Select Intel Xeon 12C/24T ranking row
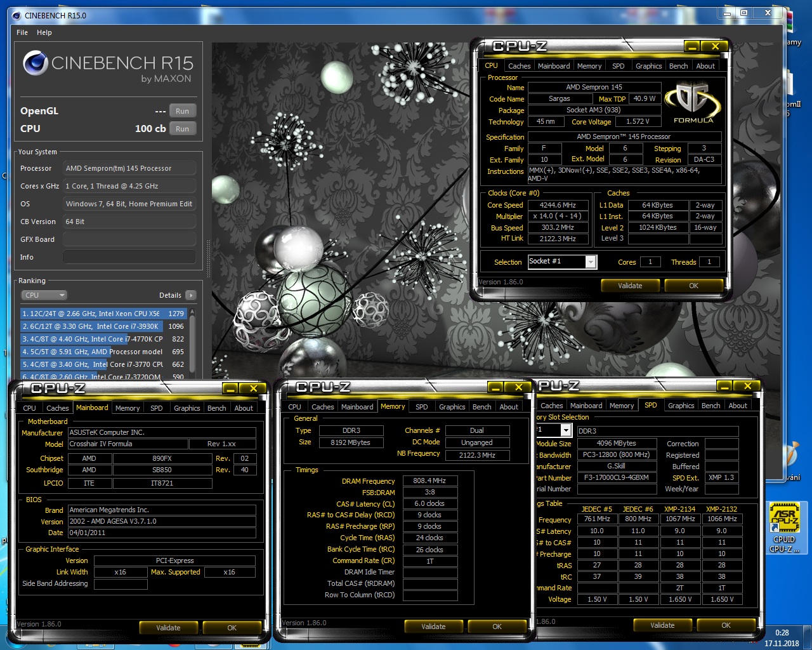The image size is (812, 650). point(103,314)
